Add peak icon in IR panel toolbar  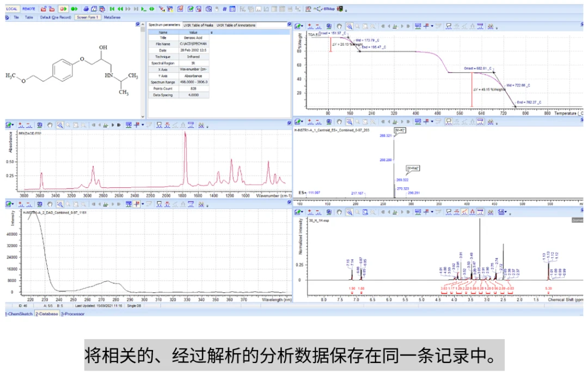(21, 125)
